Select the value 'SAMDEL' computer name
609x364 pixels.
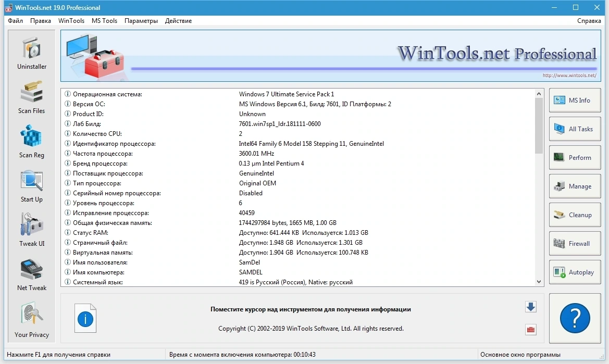coord(251,272)
